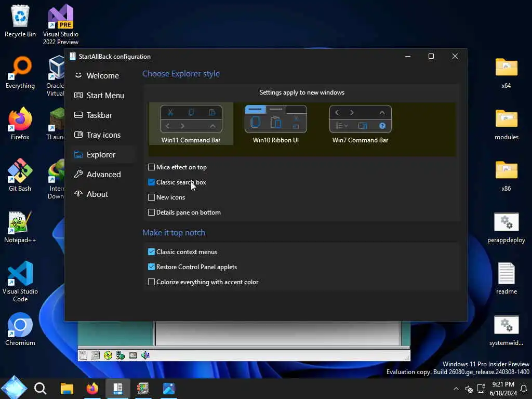The height and width of the screenshot is (399, 532).
Task: Click the audio speaker icon in VM status bar
Action: click(x=145, y=355)
